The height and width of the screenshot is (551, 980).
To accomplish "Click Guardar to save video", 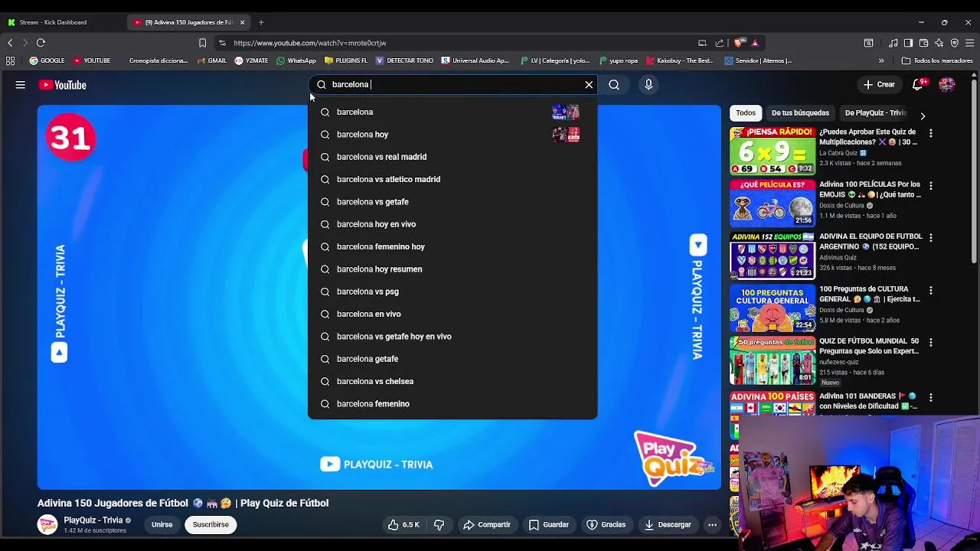I will (548, 525).
